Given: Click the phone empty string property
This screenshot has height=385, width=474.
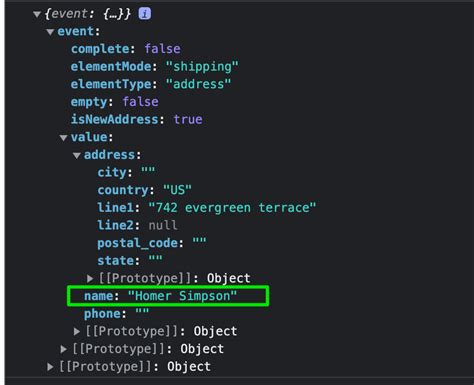Looking at the screenshot, I should (x=116, y=314).
